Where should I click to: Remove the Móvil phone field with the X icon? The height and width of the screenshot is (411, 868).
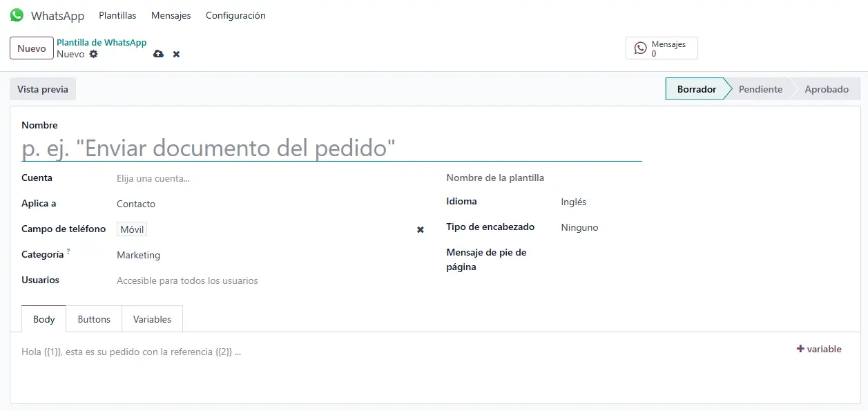[x=421, y=229]
